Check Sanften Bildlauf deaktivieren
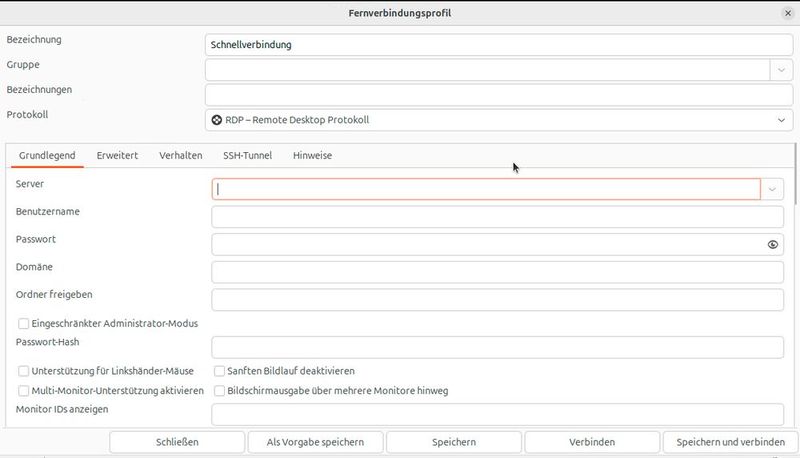 click(x=219, y=371)
